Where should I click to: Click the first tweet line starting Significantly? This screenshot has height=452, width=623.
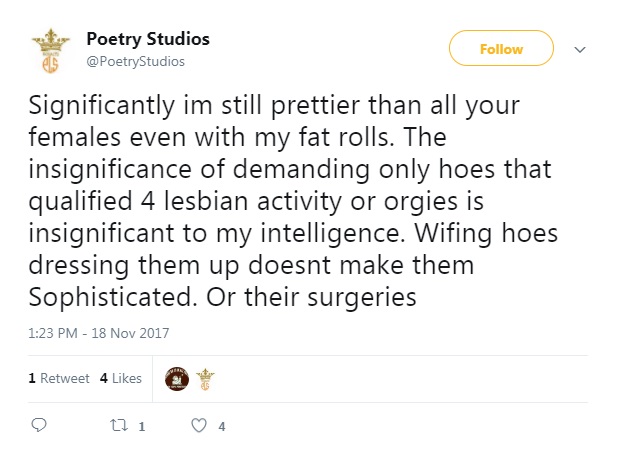pyautogui.click(x=274, y=106)
